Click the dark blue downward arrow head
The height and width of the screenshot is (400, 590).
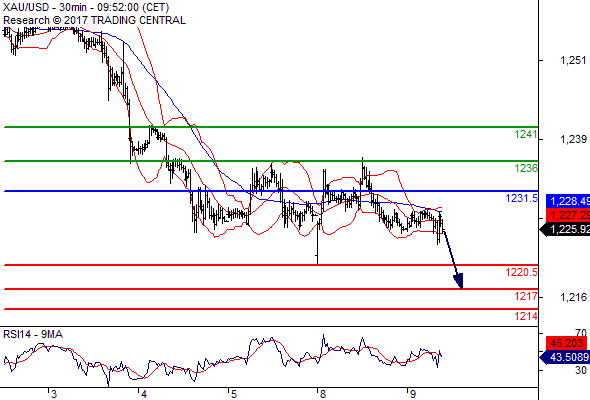point(459,281)
